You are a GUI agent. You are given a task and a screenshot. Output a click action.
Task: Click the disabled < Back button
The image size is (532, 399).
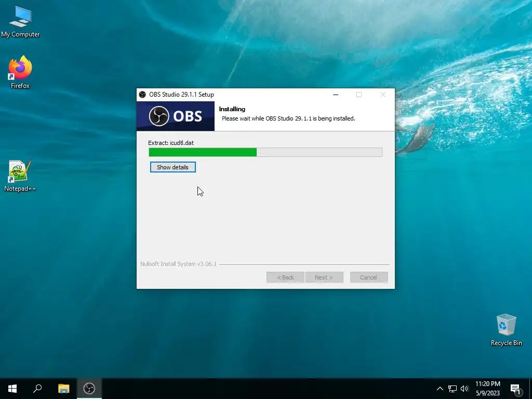[x=285, y=277]
